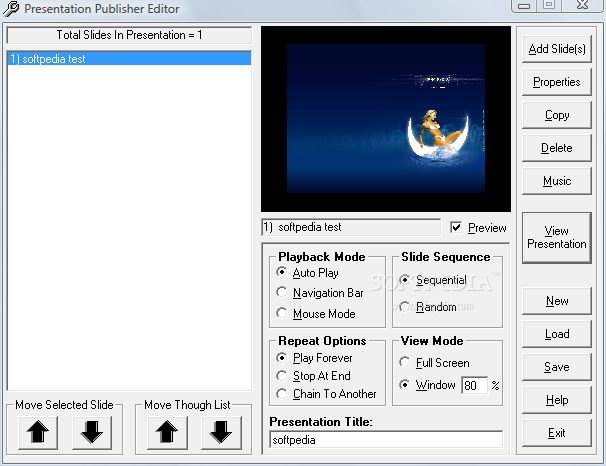Click the slide caption field 'softpedia test'
The image size is (606, 466).
(351, 227)
